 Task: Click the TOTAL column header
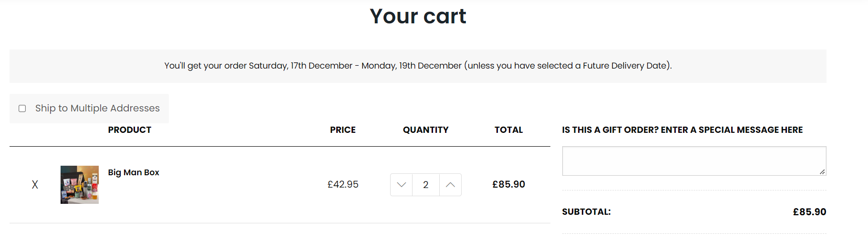pyautogui.click(x=508, y=130)
